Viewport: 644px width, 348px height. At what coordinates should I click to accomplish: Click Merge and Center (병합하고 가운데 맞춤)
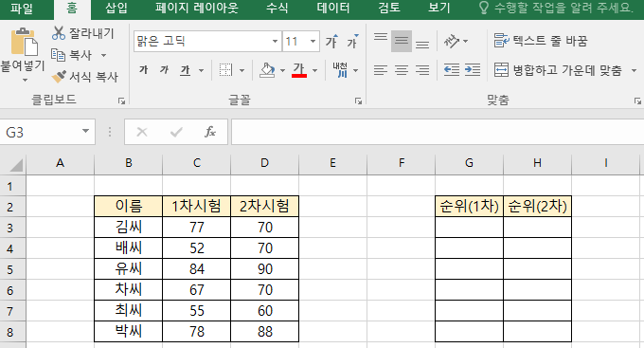[x=558, y=70]
